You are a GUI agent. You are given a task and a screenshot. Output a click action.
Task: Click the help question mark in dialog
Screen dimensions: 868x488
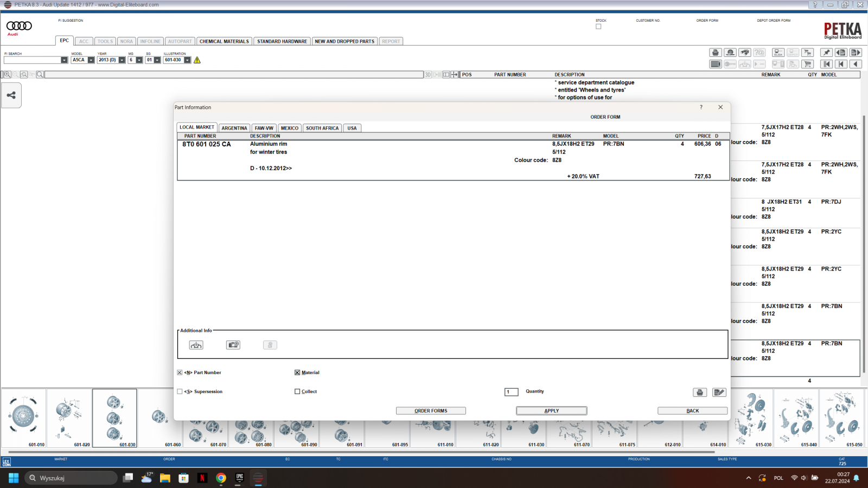coord(701,107)
